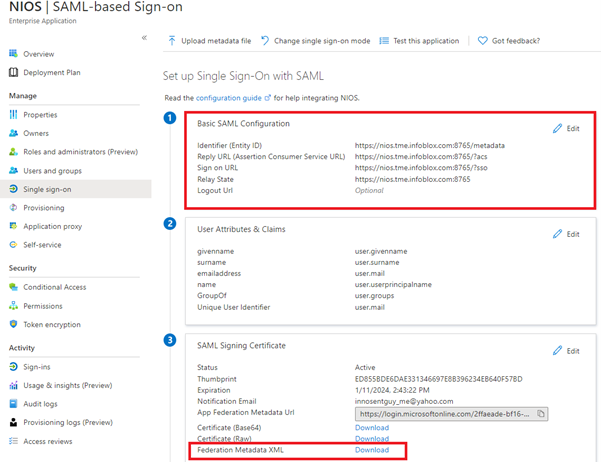Open Properties from the Manage section
The image size is (601, 462).
(x=41, y=115)
